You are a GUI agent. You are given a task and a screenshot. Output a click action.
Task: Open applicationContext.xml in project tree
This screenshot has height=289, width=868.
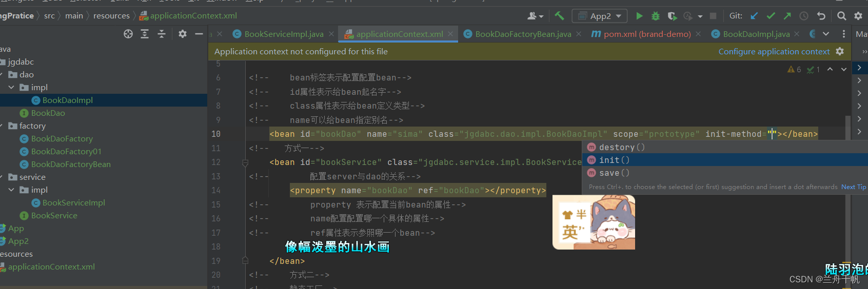coord(51,266)
